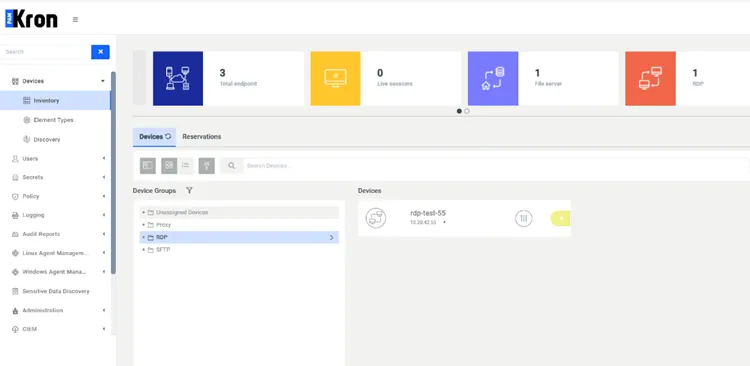
Task: Click the Linux Agent Management icon
Action: [15, 253]
